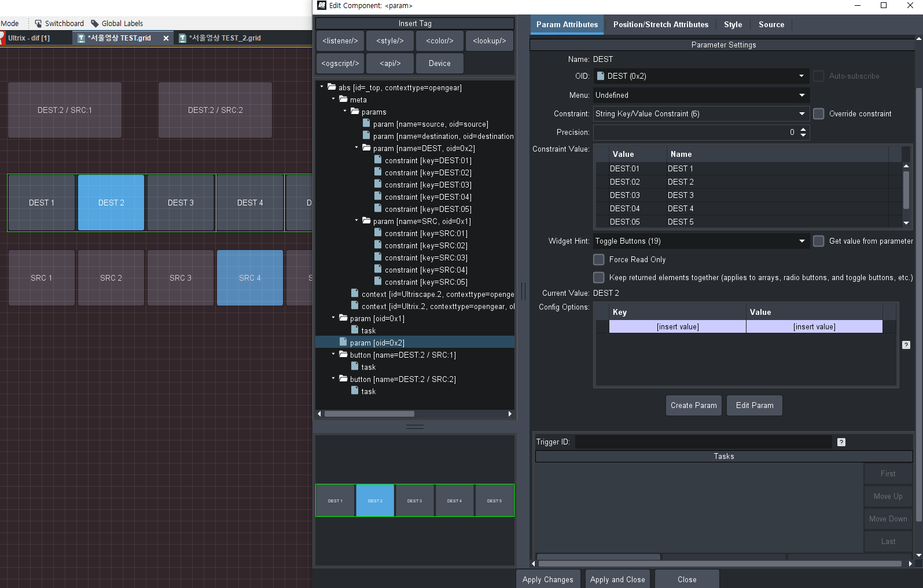
Task: Click the tree panel horizontal scrollbar
Action: tap(369, 414)
